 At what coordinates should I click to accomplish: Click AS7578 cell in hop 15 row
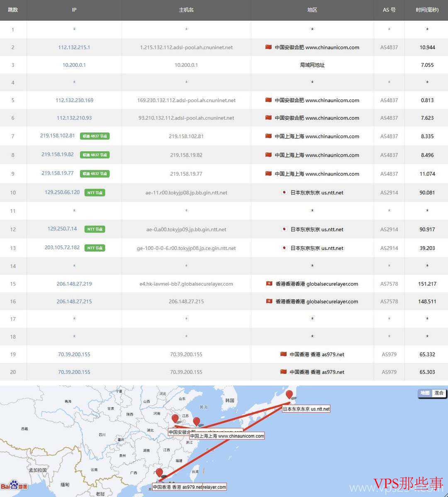point(389,284)
